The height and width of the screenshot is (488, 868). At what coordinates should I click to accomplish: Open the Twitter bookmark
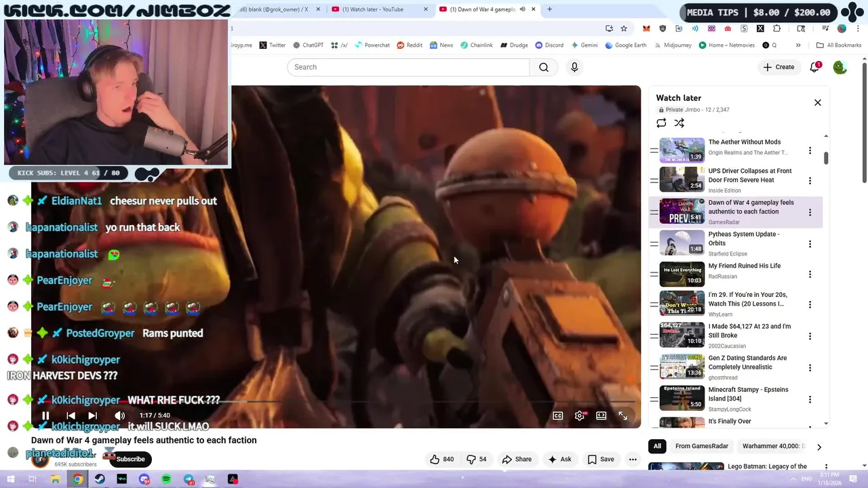click(x=272, y=45)
